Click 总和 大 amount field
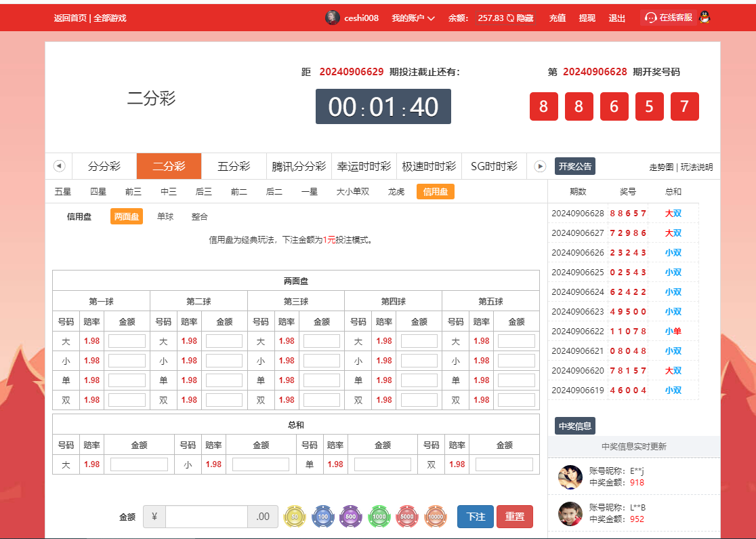 (x=139, y=464)
